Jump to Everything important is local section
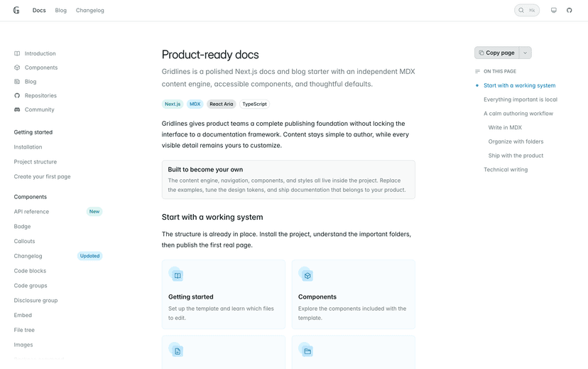The width and height of the screenshot is (588, 369). click(x=520, y=100)
